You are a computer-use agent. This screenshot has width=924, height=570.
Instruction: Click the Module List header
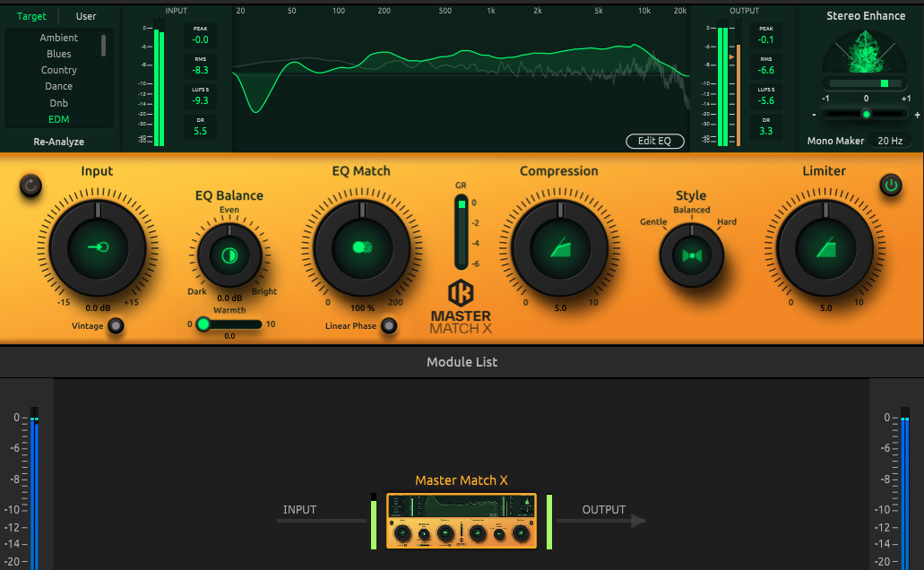tap(462, 362)
